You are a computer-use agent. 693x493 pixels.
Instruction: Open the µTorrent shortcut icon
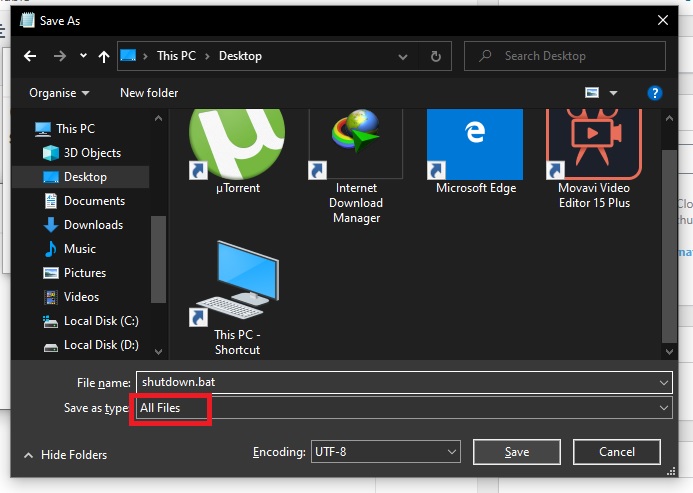tap(237, 147)
